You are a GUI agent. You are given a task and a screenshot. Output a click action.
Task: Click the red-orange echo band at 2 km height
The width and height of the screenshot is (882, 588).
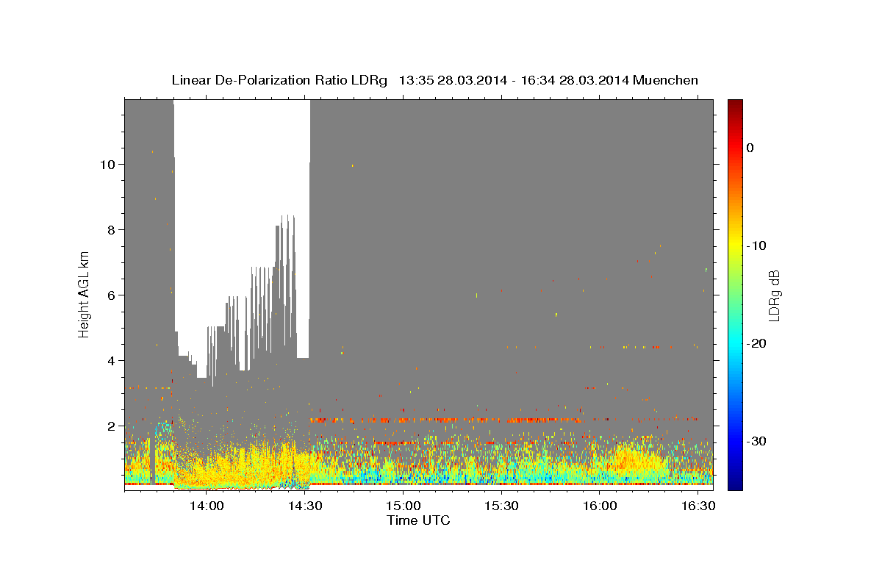pos(447,420)
